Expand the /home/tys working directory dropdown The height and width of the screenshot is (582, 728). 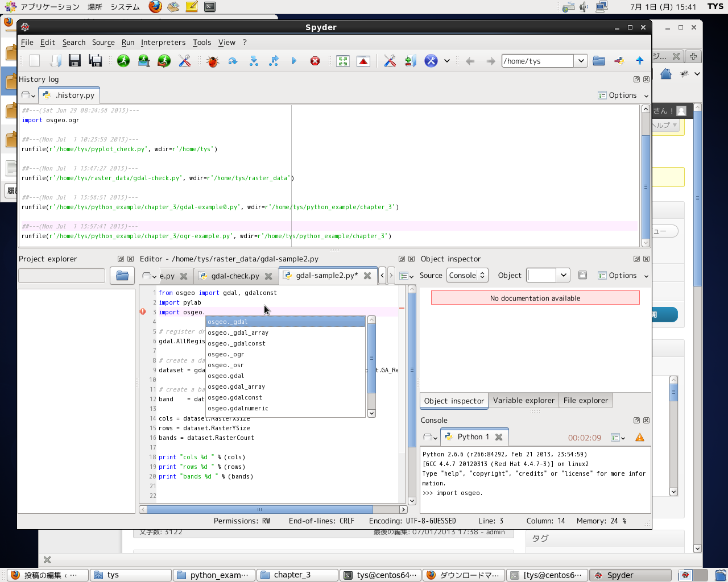580,61
